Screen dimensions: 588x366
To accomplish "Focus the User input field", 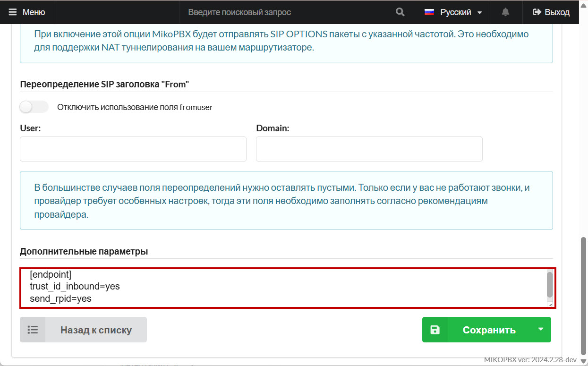I will click(x=133, y=149).
